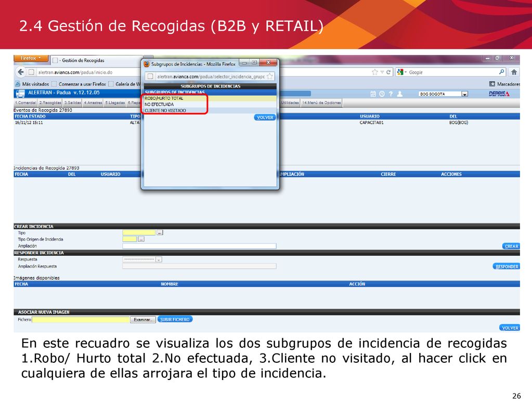Click the NOMBRE column header in images table

(x=170, y=284)
